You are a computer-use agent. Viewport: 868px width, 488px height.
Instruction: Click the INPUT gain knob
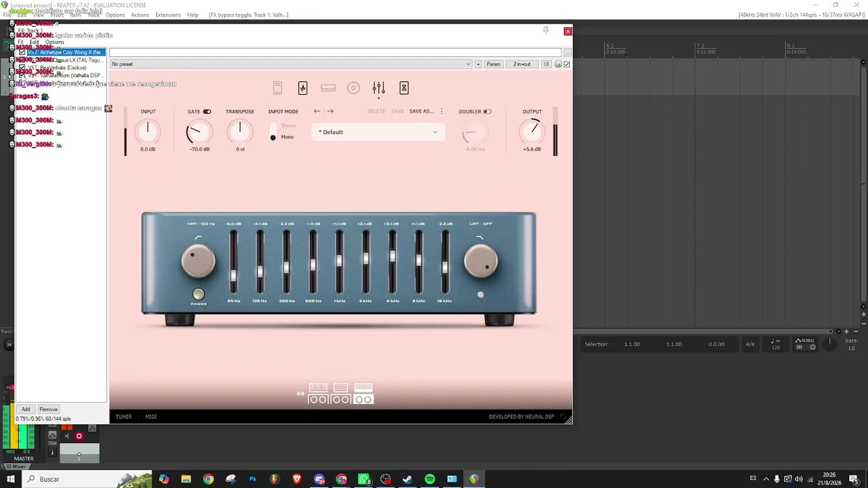click(x=148, y=131)
